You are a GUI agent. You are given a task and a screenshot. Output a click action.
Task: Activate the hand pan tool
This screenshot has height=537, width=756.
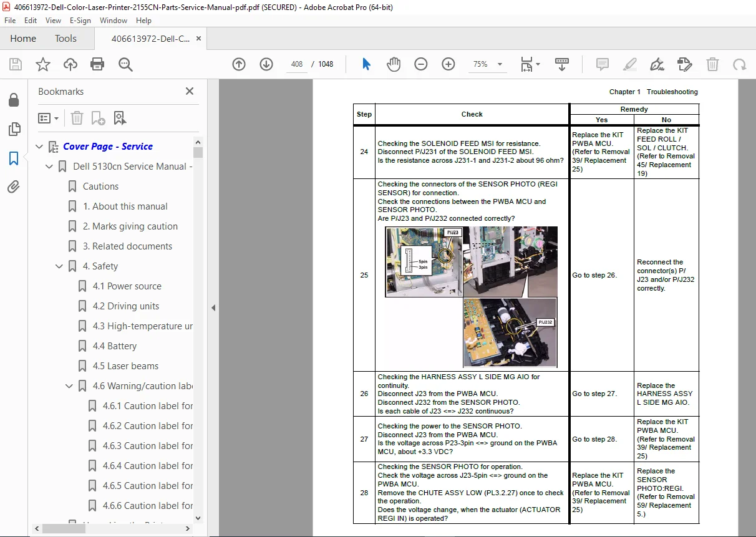coord(394,64)
